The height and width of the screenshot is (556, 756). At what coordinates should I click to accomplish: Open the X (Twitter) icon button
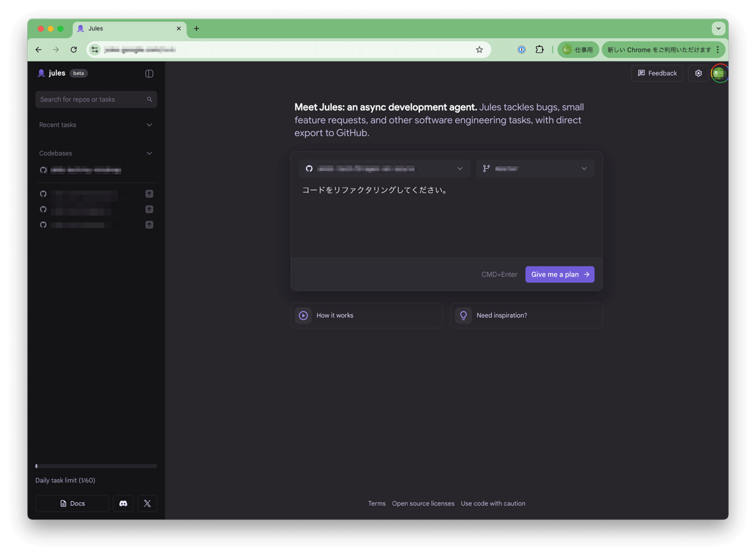[147, 503]
